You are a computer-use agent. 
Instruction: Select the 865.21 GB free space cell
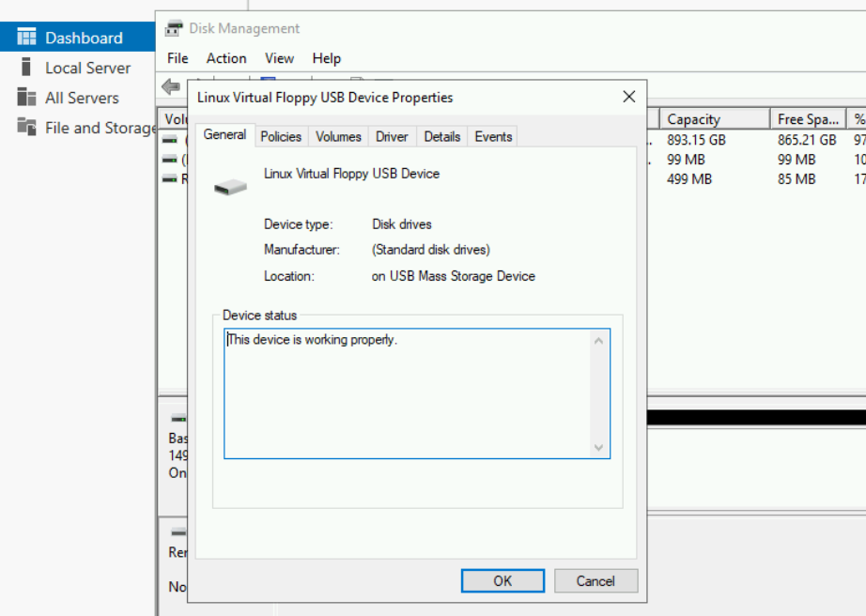(807, 140)
